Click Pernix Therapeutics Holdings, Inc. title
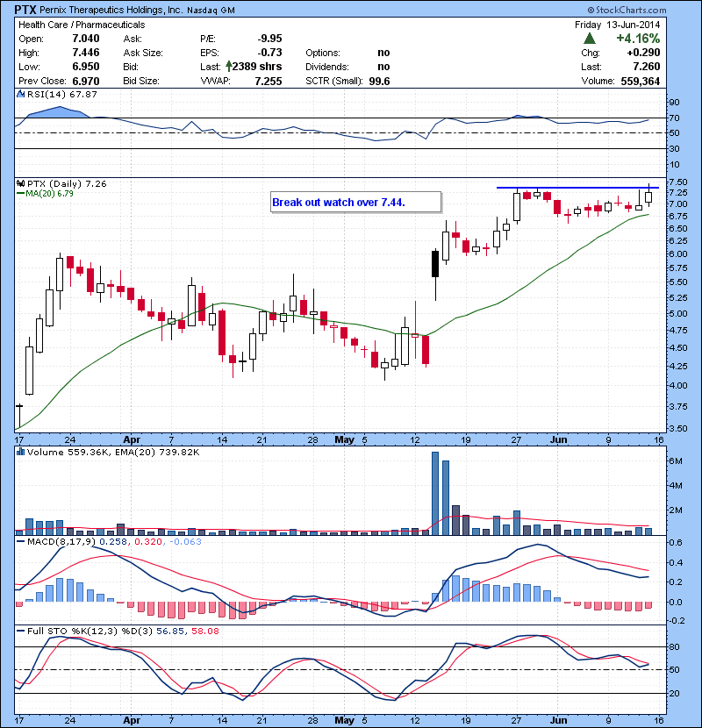The height and width of the screenshot is (728, 702). point(111,10)
